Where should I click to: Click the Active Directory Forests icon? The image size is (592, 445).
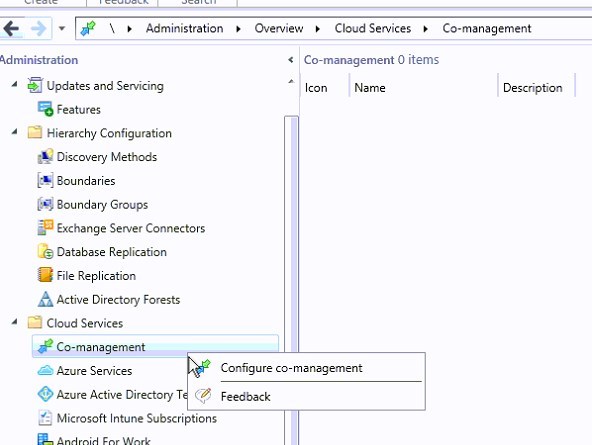(x=45, y=299)
